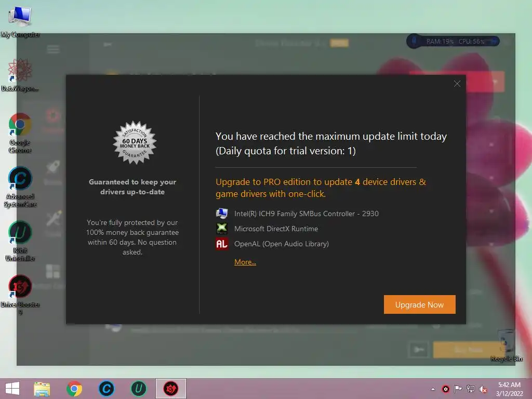Click Microsoft DirectX Runtime text
Screen dimensions: 532x399
[276, 229]
